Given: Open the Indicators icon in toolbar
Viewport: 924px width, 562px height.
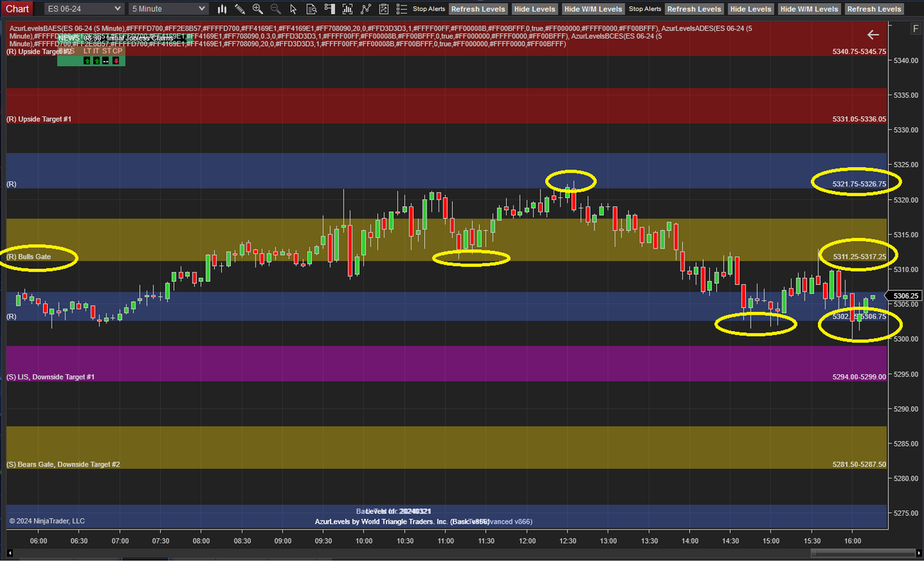Looking at the screenshot, I should click(x=348, y=9).
